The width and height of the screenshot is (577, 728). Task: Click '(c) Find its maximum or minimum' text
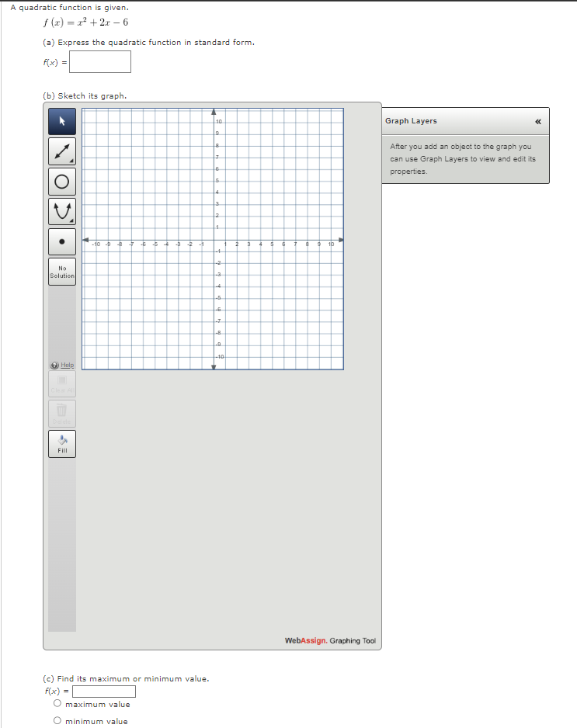[126, 679]
